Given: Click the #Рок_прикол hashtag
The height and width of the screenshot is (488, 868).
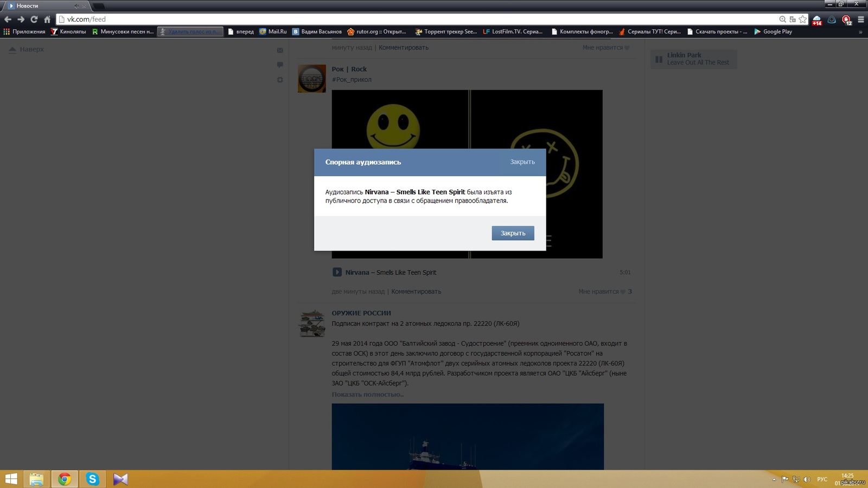Looking at the screenshot, I should tap(352, 80).
